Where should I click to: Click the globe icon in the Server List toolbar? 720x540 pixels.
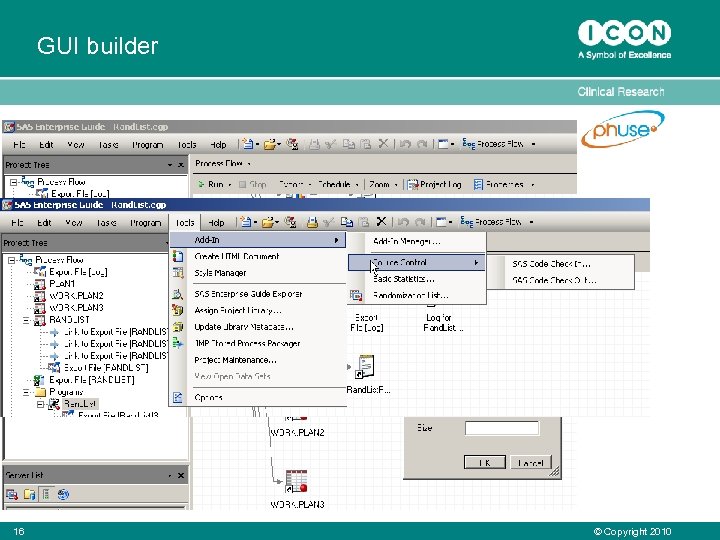[x=63, y=495]
